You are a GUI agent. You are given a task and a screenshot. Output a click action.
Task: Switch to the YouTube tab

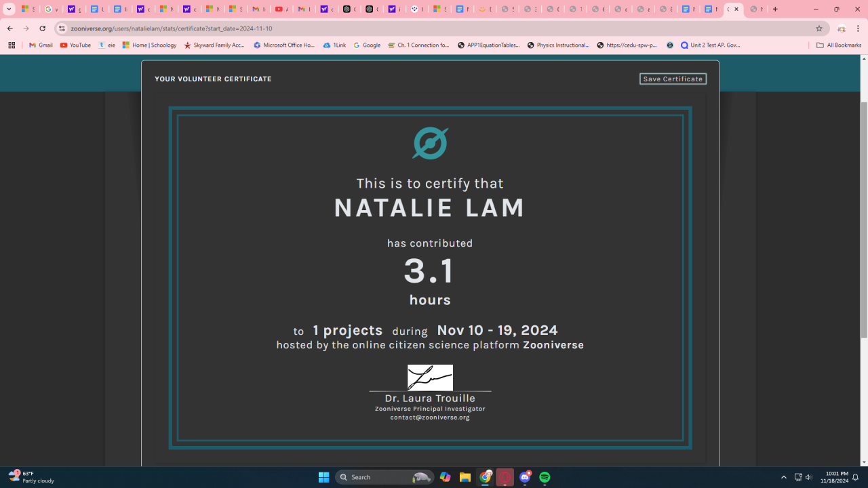click(x=281, y=9)
